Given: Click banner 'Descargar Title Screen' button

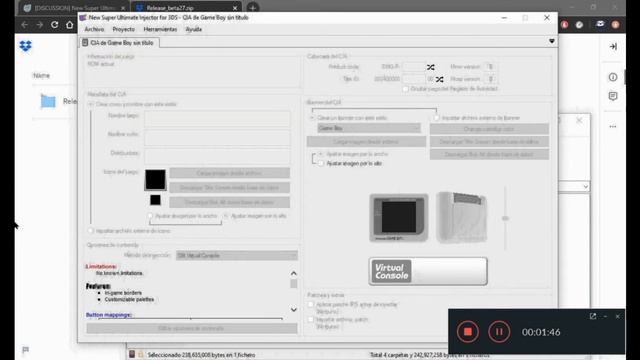Looking at the screenshot, I should coord(489,142).
